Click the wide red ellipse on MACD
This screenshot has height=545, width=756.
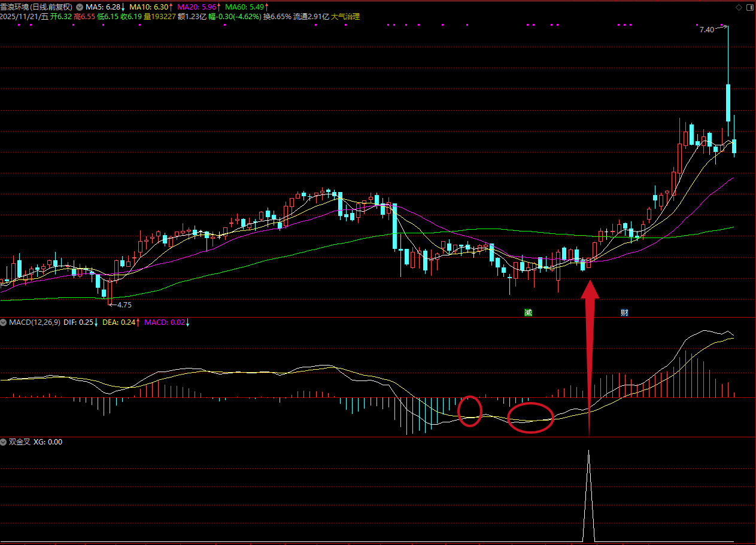tap(530, 417)
